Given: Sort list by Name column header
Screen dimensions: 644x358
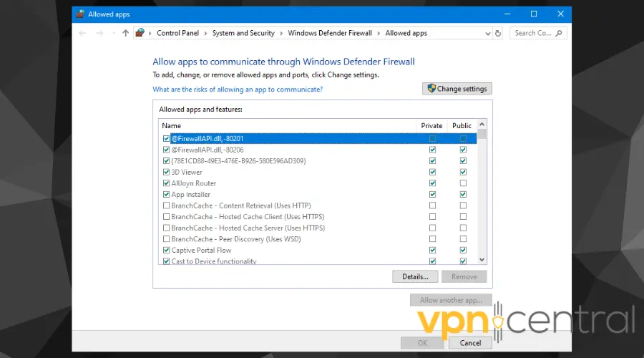Looking at the screenshot, I should (171, 126).
